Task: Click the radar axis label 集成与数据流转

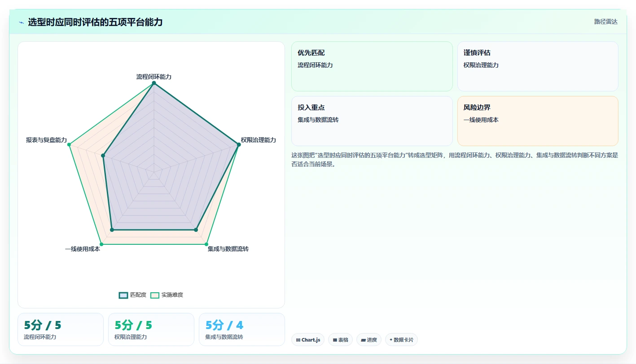Action: 228,249
